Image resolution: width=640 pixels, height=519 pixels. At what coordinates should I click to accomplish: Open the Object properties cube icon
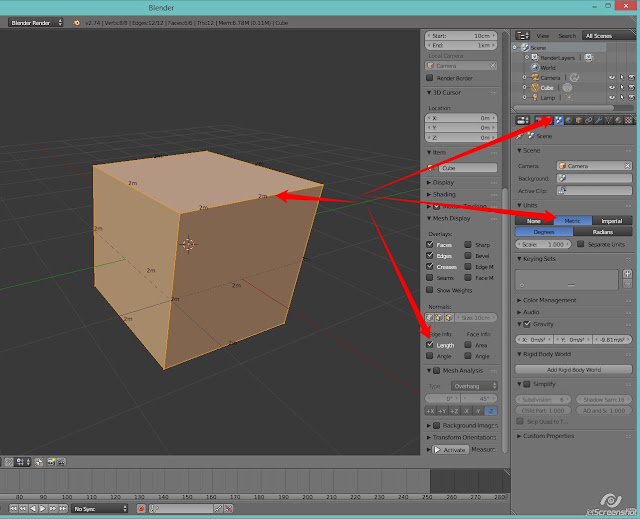(x=578, y=120)
